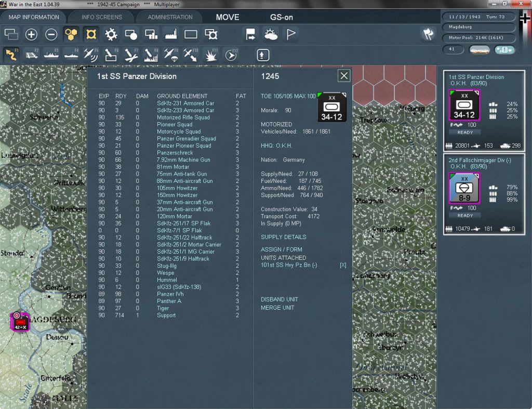The image size is (532, 409).
Task: Select F1 Move mode
Action: (x=11, y=55)
